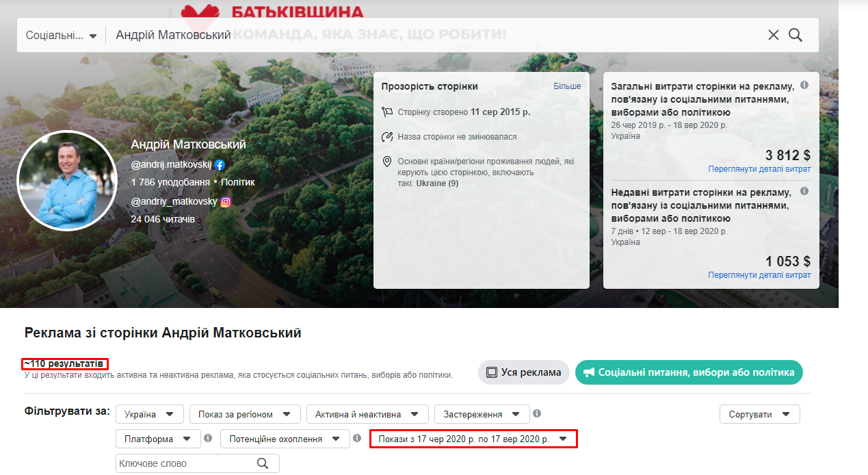Open the Покази date range dropdown
This screenshot has width=868, height=475.
pos(473,439)
